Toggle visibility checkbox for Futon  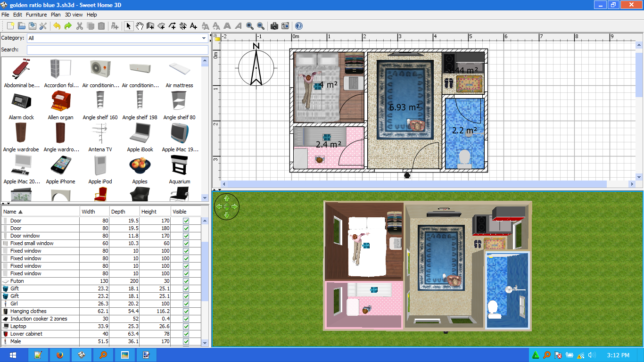(x=186, y=281)
